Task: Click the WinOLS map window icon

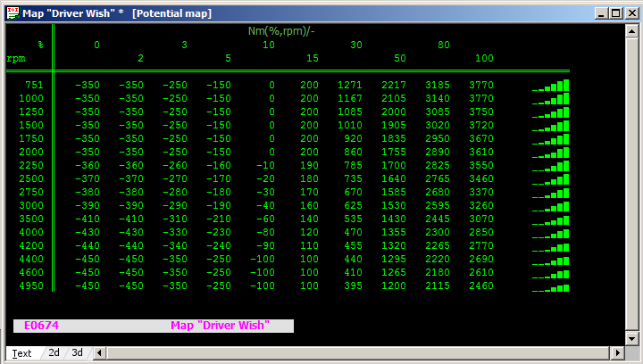Action: [13, 13]
